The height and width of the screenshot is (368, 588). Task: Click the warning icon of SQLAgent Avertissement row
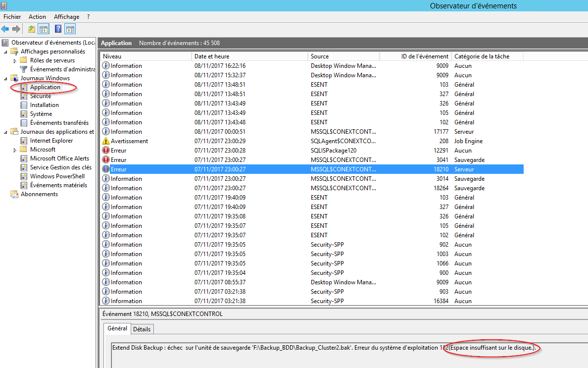pyautogui.click(x=105, y=141)
